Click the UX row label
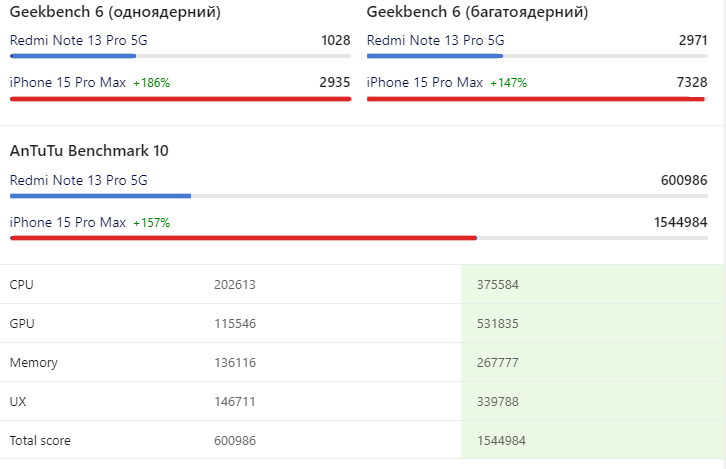This screenshot has width=726, height=469. (18, 401)
